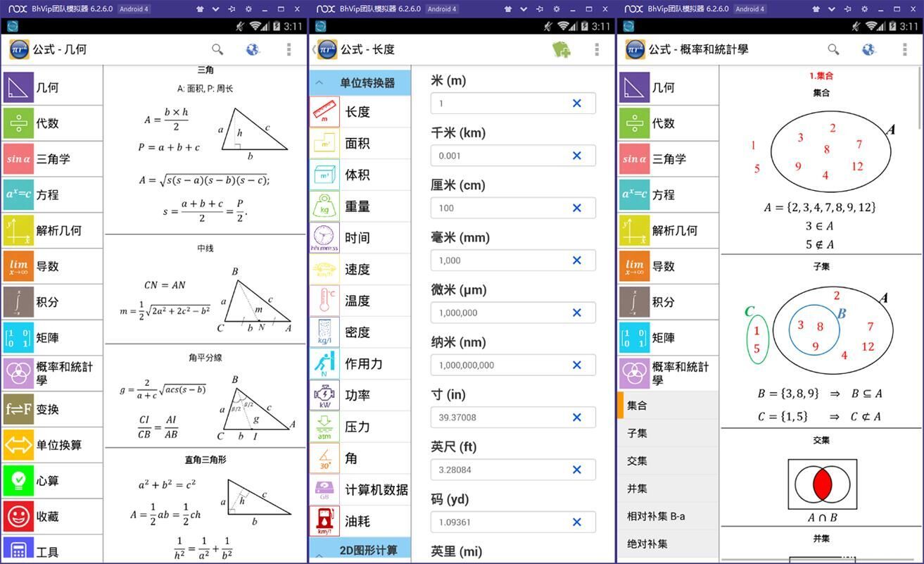This screenshot has height=564, width=924.
Task: Select 时间 unit converter
Action: [x=360, y=238]
